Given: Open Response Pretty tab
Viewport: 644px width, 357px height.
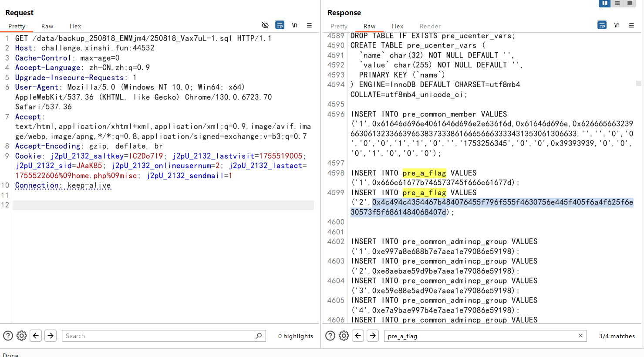Looking at the screenshot, I should click(339, 26).
